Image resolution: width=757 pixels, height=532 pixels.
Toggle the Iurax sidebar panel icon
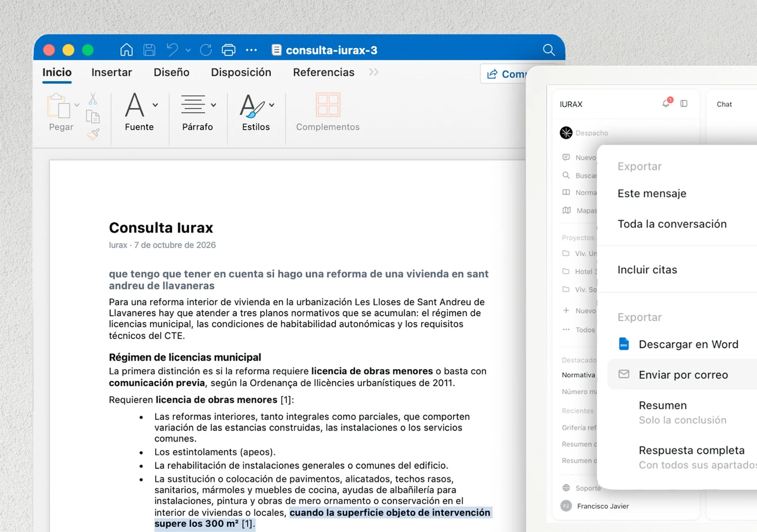click(x=684, y=103)
